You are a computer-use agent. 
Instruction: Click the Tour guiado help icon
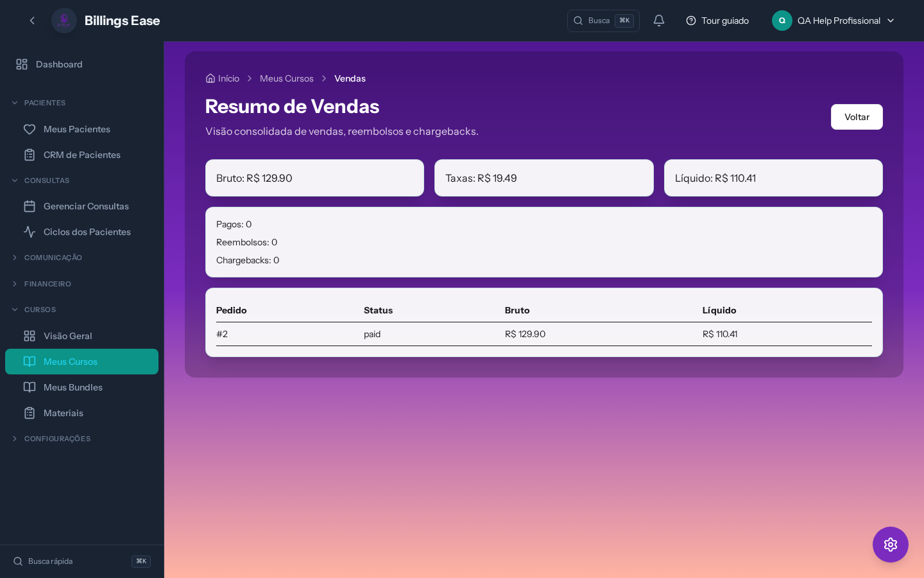coord(691,21)
